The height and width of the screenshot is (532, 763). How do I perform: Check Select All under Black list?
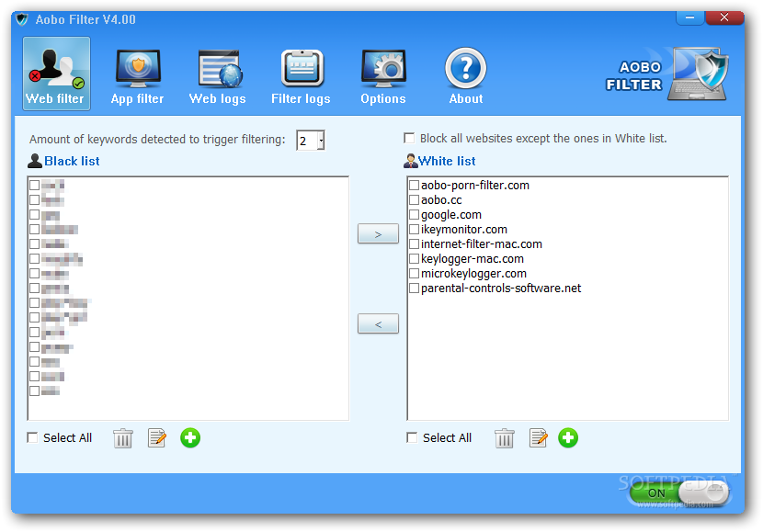coord(32,437)
